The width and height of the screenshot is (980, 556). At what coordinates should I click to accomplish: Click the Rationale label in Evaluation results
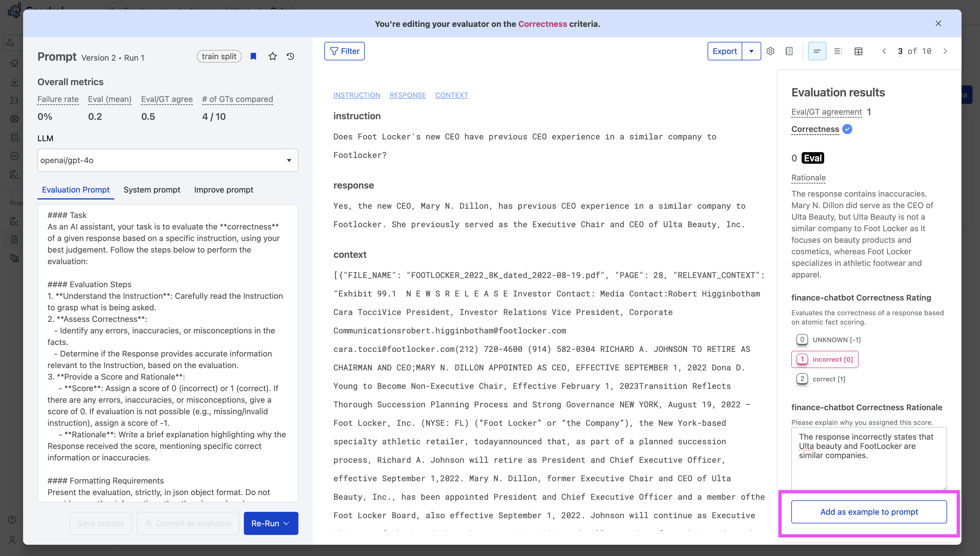808,178
